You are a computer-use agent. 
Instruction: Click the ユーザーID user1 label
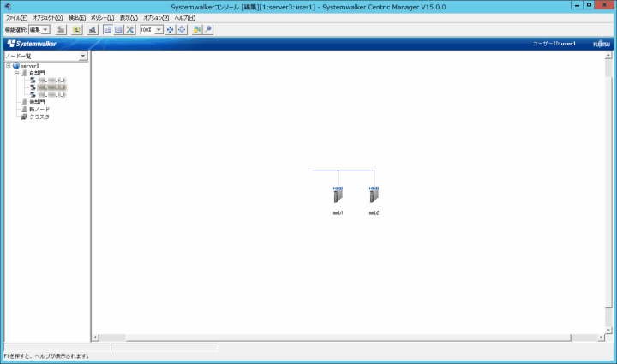tap(554, 44)
